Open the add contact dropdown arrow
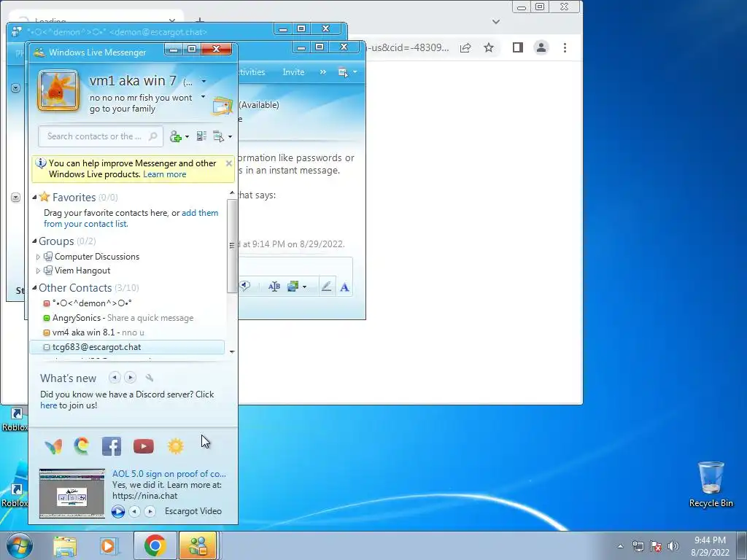747x560 pixels. coord(187,136)
